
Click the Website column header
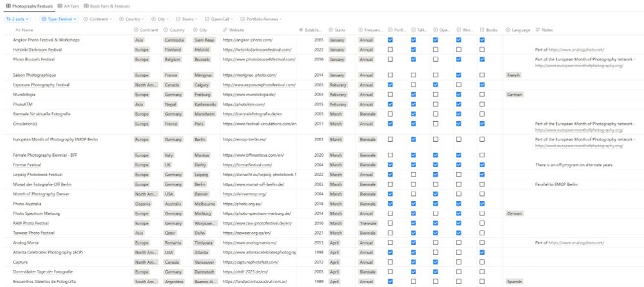234,30
